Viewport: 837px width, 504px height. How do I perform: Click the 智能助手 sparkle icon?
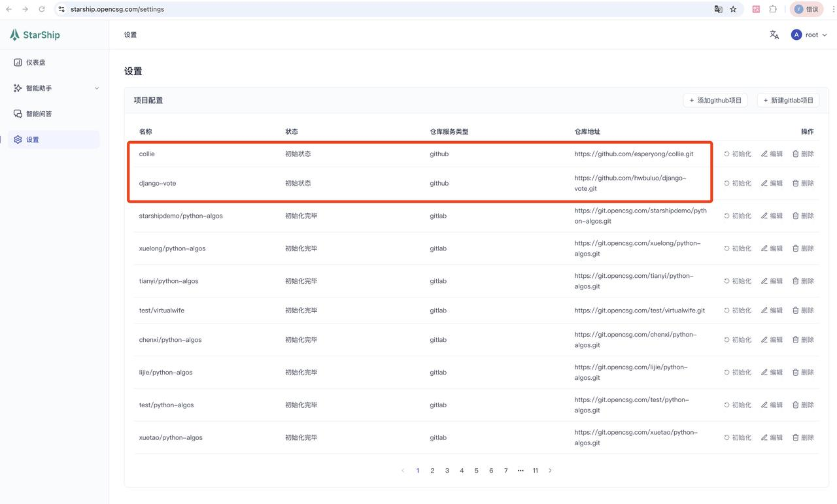(x=18, y=88)
